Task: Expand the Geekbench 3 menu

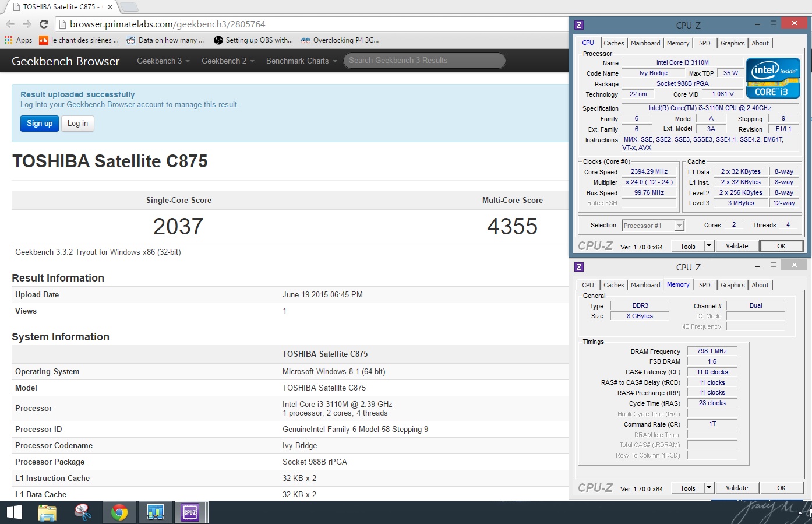Action: click(163, 61)
